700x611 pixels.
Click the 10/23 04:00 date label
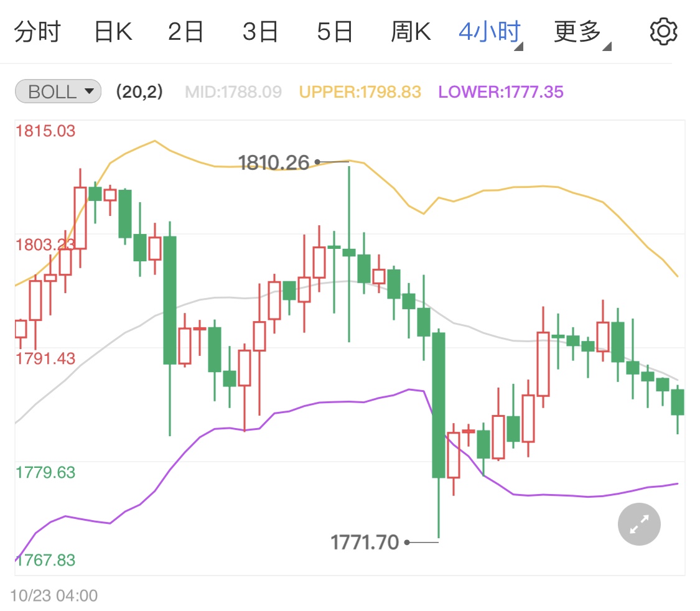[x=54, y=595]
